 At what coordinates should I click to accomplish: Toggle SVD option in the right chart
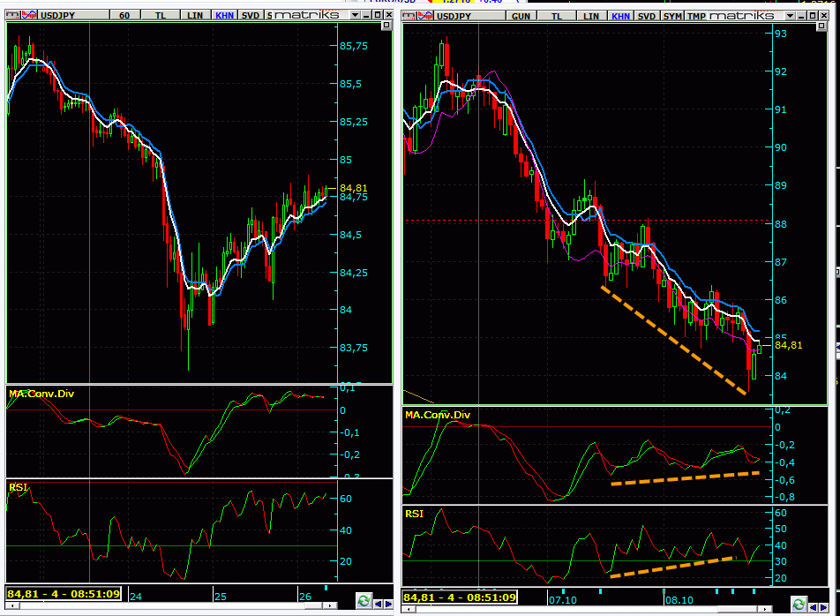coord(647,16)
